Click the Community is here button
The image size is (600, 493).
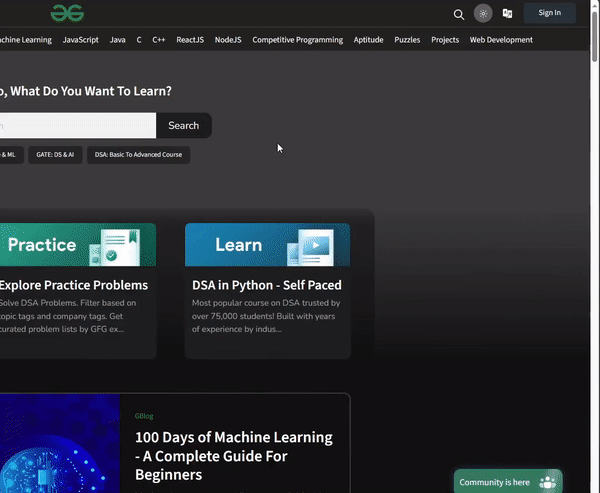[508, 482]
